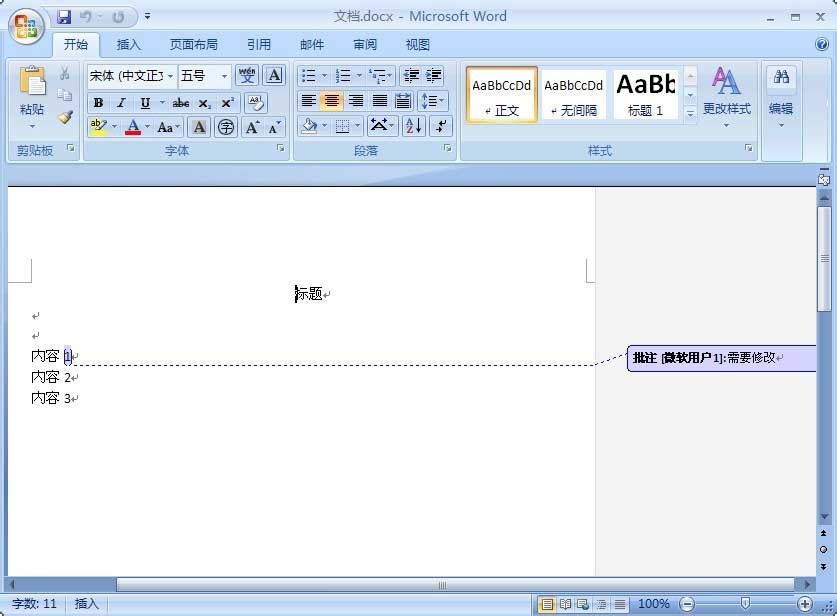
Task: Click the 字数: 11 word count
Action: click(35, 604)
